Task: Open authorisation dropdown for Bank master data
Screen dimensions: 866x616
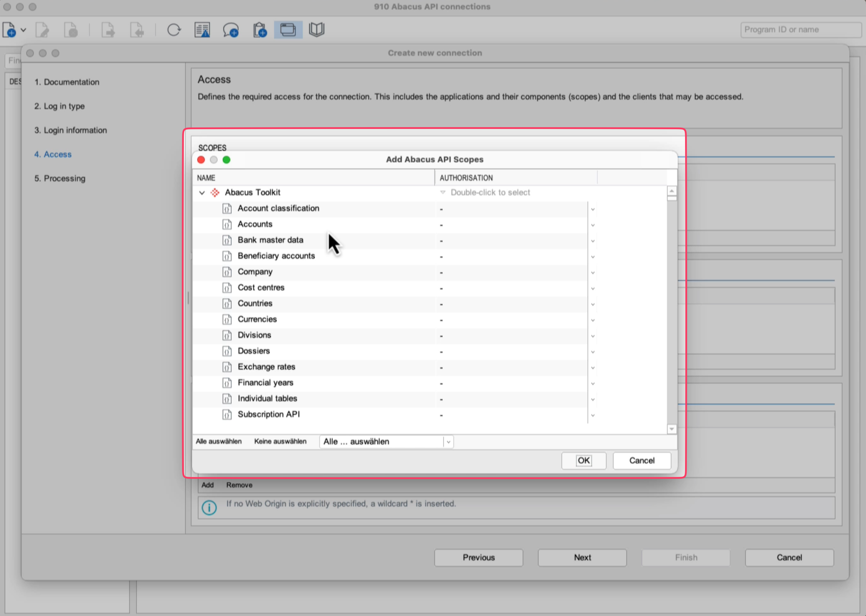Action: tap(592, 241)
